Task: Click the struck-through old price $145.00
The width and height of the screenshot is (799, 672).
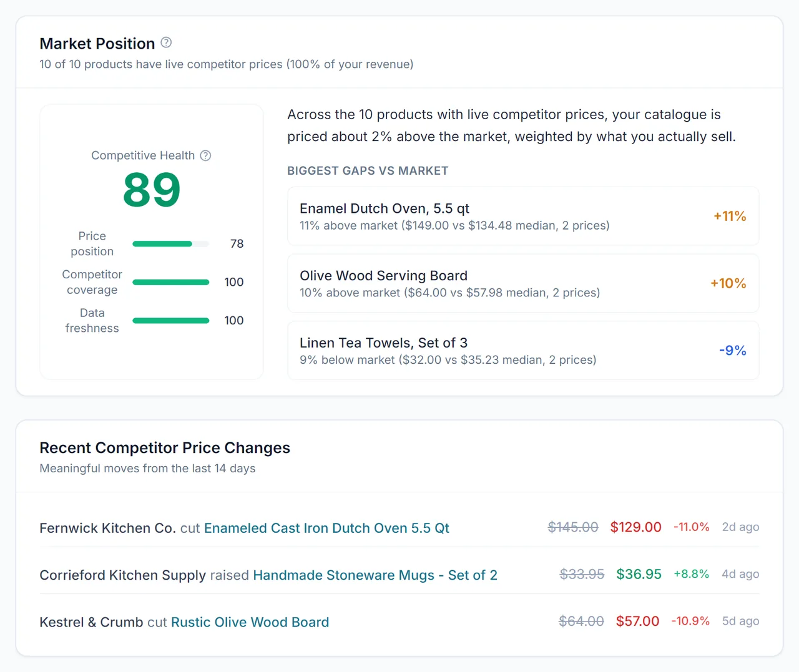Action: coord(573,527)
